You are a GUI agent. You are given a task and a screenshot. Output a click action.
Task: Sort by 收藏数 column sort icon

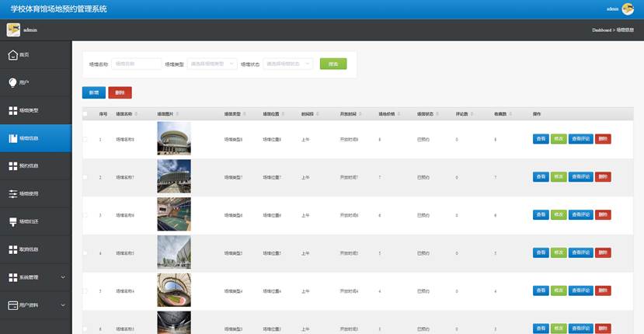tap(510, 114)
